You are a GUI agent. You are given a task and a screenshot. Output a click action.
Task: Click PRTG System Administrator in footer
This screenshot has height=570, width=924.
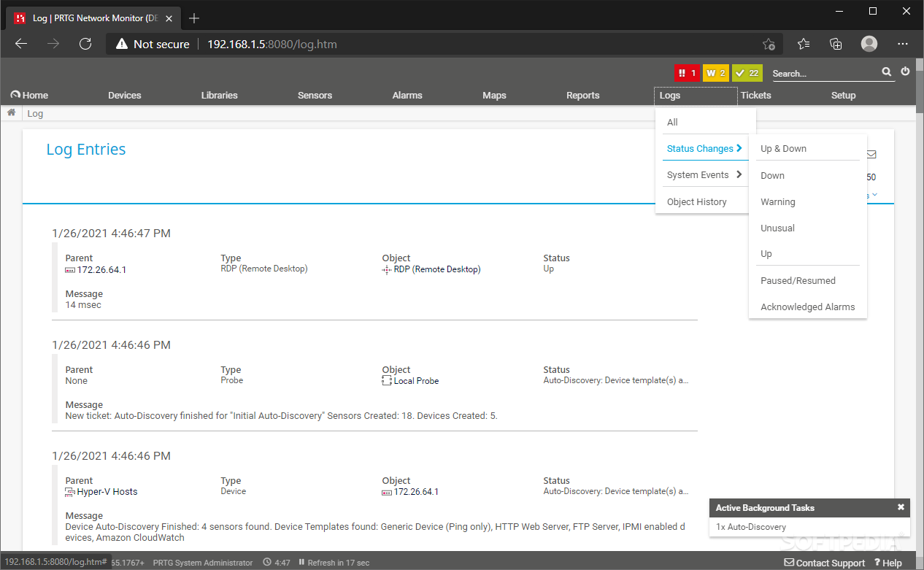coord(204,563)
